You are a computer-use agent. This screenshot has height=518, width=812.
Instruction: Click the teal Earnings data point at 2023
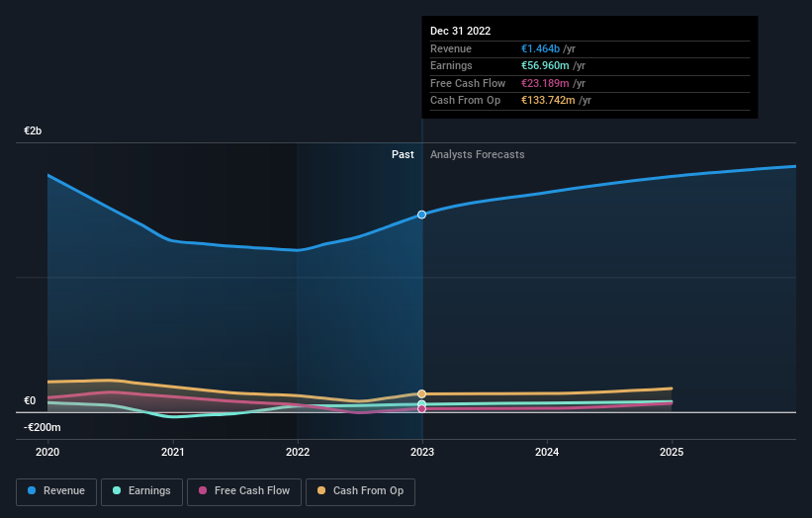(x=421, y=403)
